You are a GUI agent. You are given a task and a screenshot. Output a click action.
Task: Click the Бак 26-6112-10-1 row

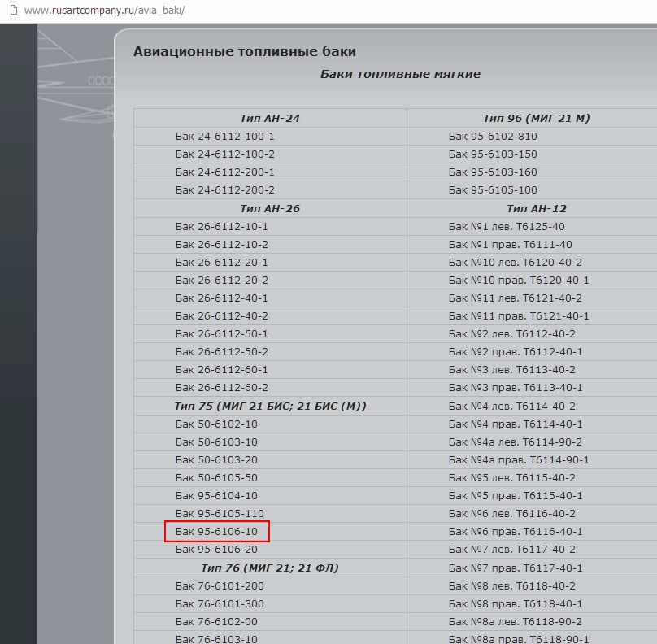pos(221,226)
